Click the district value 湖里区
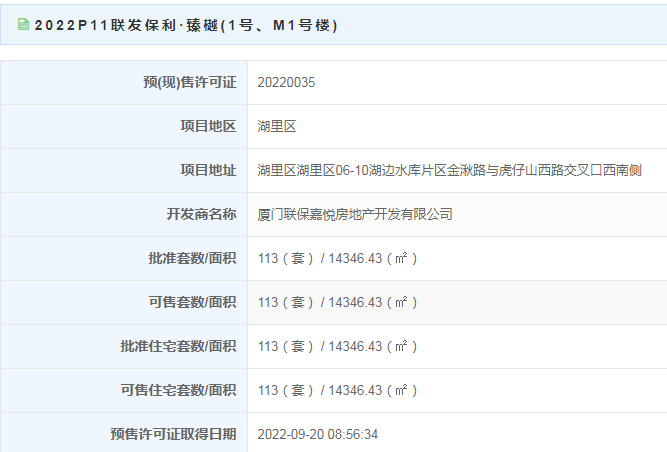Image resolution: width=667 pixels, height=452 pixels. [277, 126]
